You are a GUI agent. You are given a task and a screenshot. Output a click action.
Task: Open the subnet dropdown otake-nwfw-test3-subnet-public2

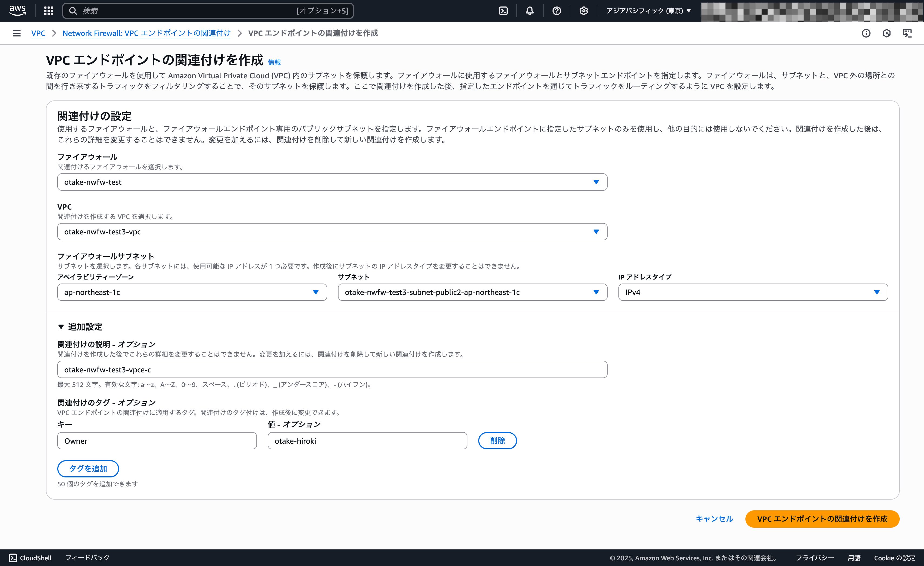pyautogui.click(x=473, y=292)
